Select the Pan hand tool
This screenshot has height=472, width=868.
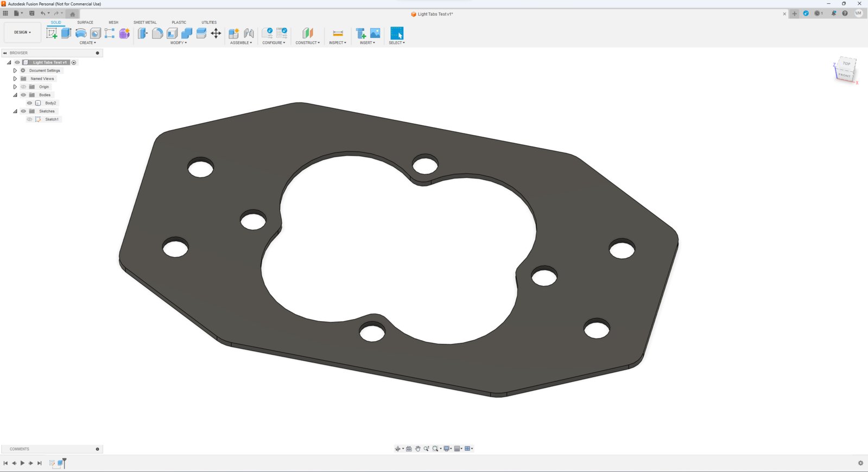pos(417,449)
